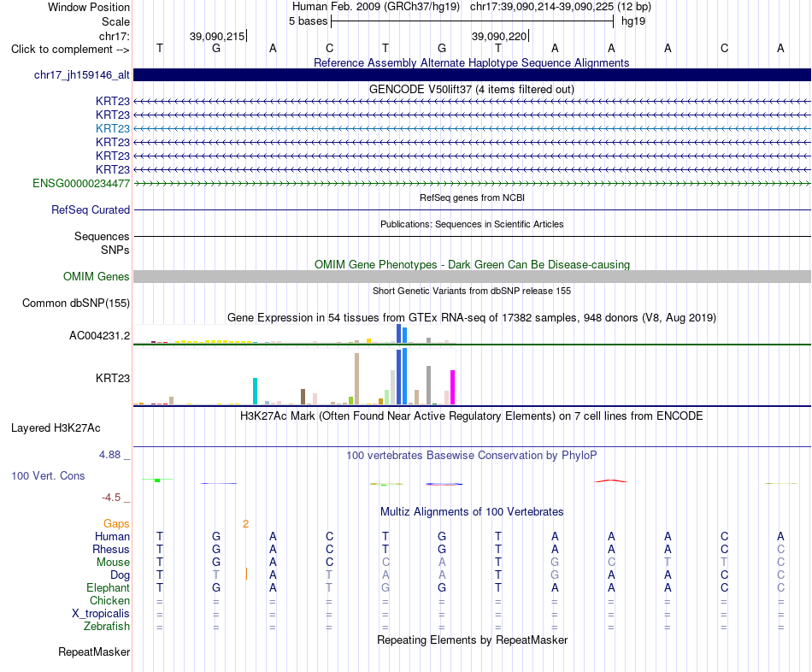Click the Mouse species label
Screen dimensions: 812x672
(x=113, y=563)
